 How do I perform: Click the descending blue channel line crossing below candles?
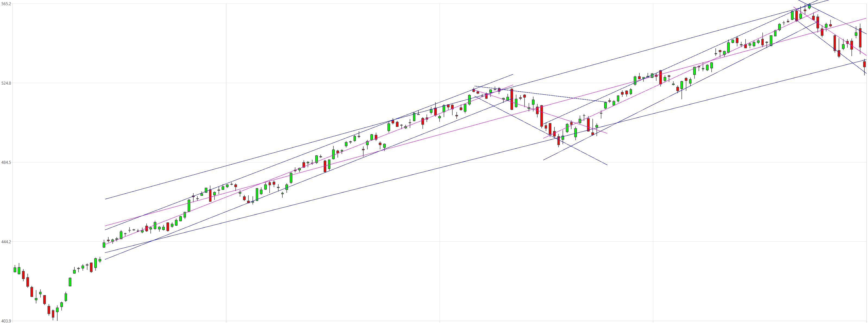(541, 130)
